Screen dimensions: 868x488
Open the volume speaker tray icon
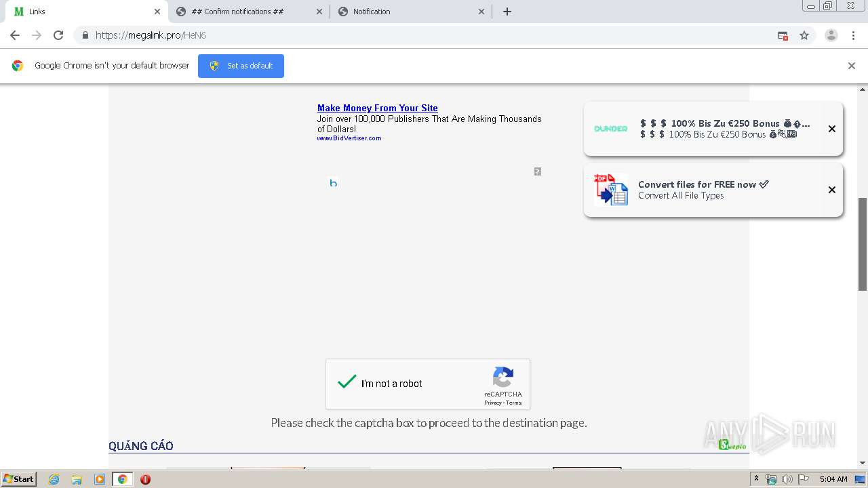tap(787, 479)
